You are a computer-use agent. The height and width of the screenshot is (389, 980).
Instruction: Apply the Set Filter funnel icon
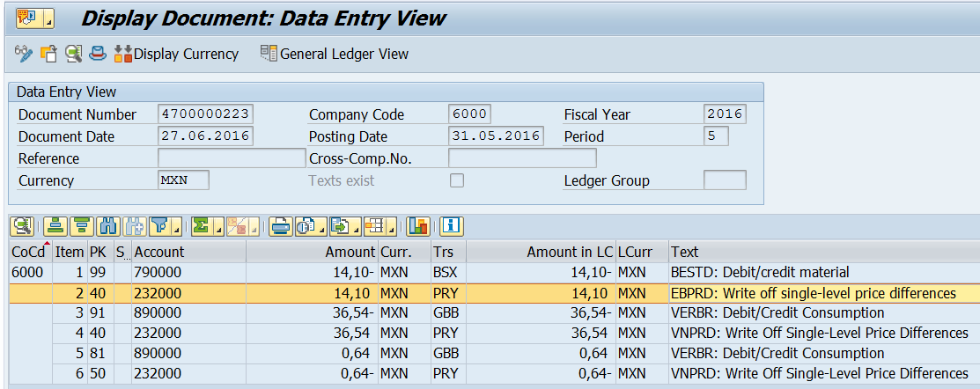(x=159, y=225)
